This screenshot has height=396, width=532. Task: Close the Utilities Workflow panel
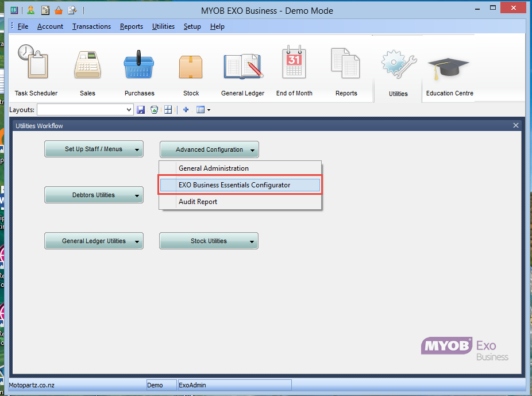click(x=516, y=125)
